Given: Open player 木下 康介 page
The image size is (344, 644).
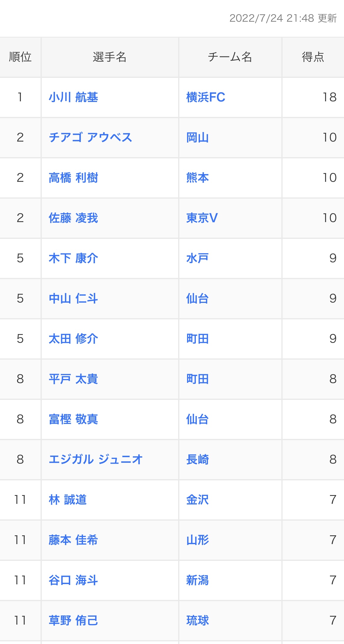Looking at the screenshot, I should tap(73, 258).
